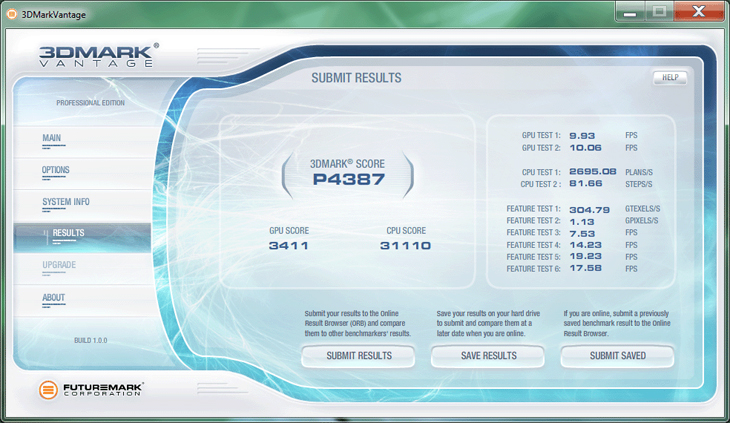This screenshot has height=423, width=730.
Task: Click the Online Result Browser description text
Action: [x=358, y=323]
